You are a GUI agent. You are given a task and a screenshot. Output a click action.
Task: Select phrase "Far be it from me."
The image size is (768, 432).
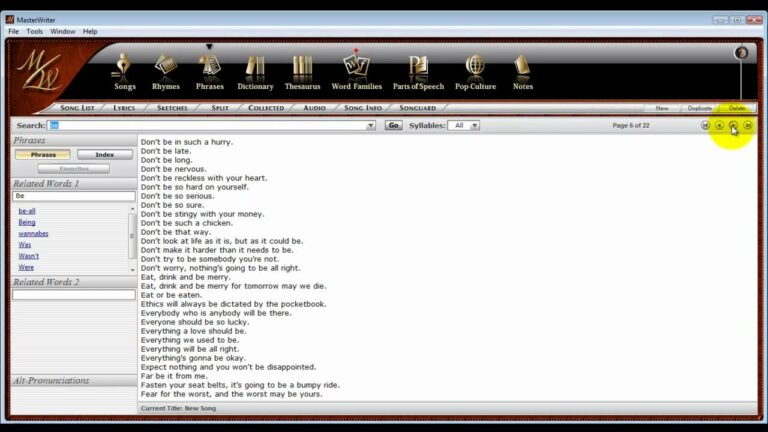(x=174, y=376)
